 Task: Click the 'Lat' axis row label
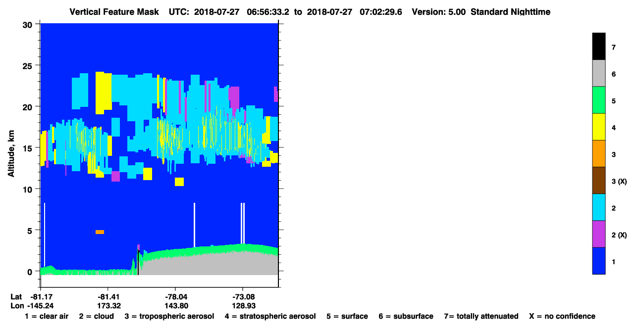tap(16, 296)
